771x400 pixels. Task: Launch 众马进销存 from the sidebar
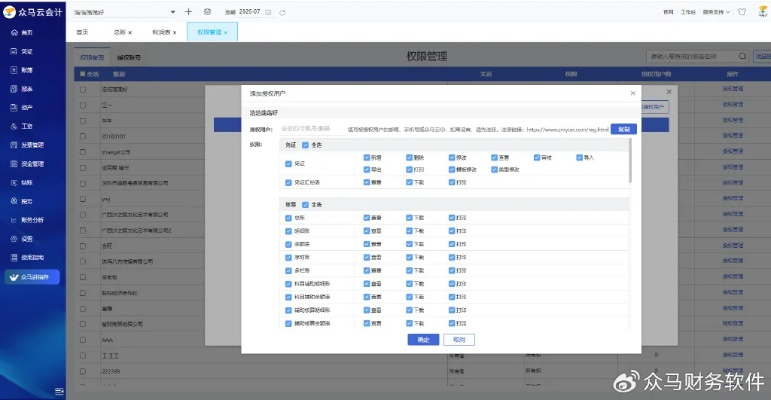coord(32,277)
